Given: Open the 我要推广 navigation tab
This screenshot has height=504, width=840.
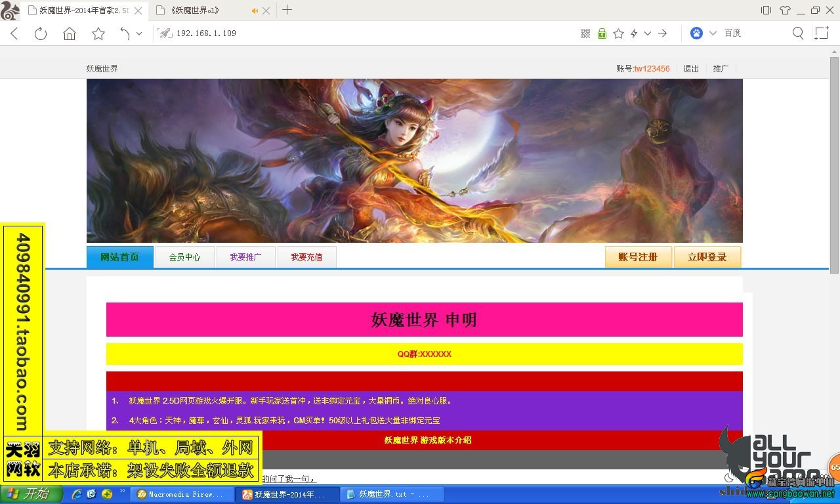Looking at the screenshot, I should [246, 257].
